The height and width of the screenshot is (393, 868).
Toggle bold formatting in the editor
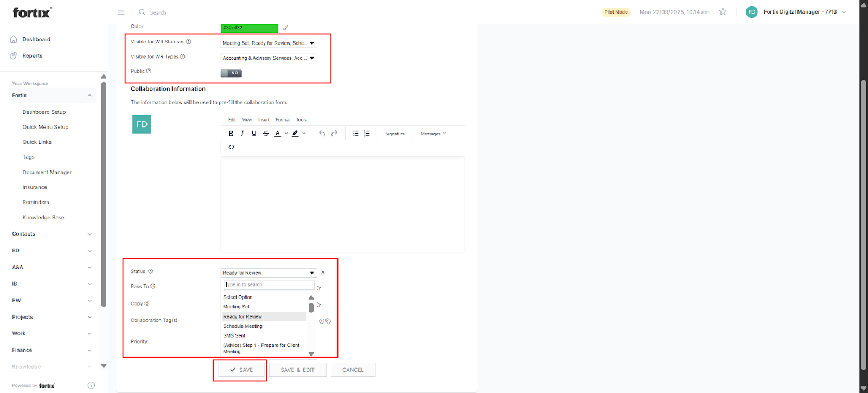231,134
